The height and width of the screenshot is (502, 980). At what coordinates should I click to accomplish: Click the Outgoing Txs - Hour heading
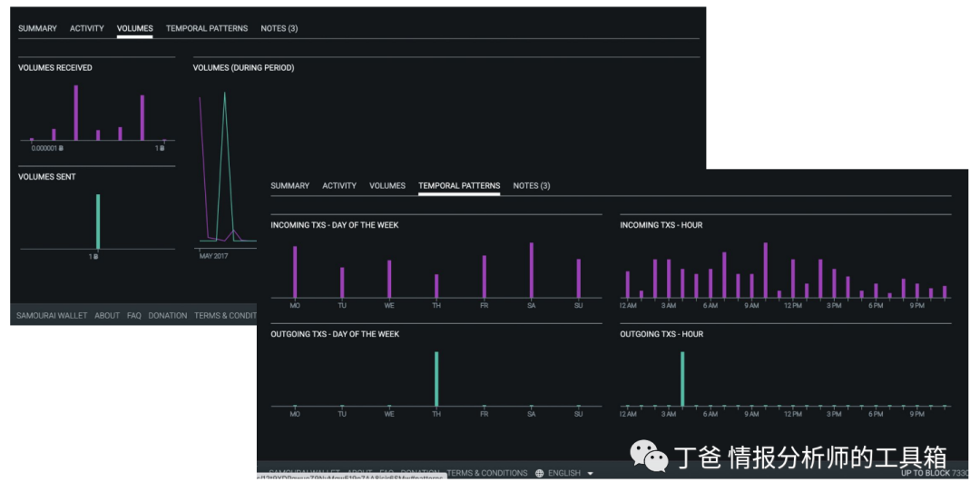click(x=661, y=334)
